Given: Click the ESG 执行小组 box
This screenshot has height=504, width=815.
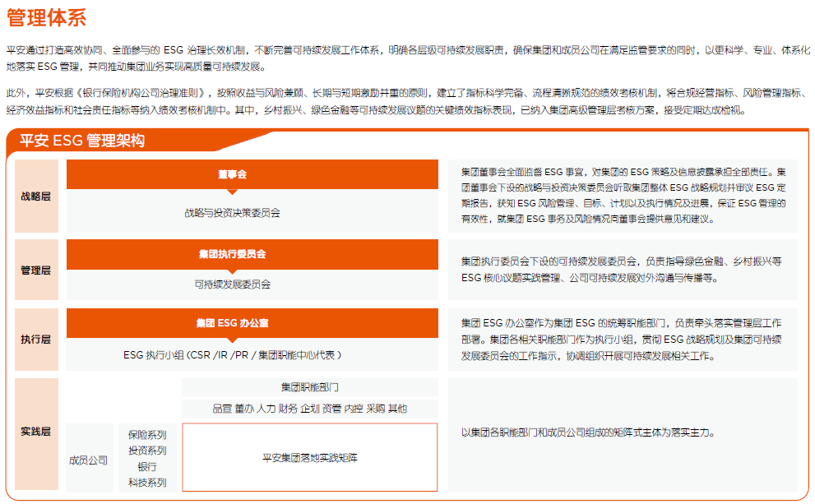Looking at the screenshot, I should 232,355.
